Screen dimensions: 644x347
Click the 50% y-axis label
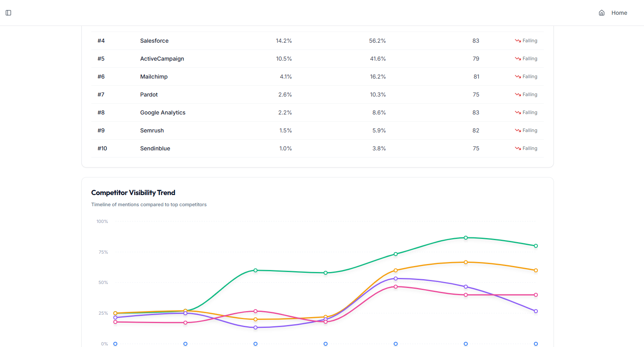(x=103, y=282)
